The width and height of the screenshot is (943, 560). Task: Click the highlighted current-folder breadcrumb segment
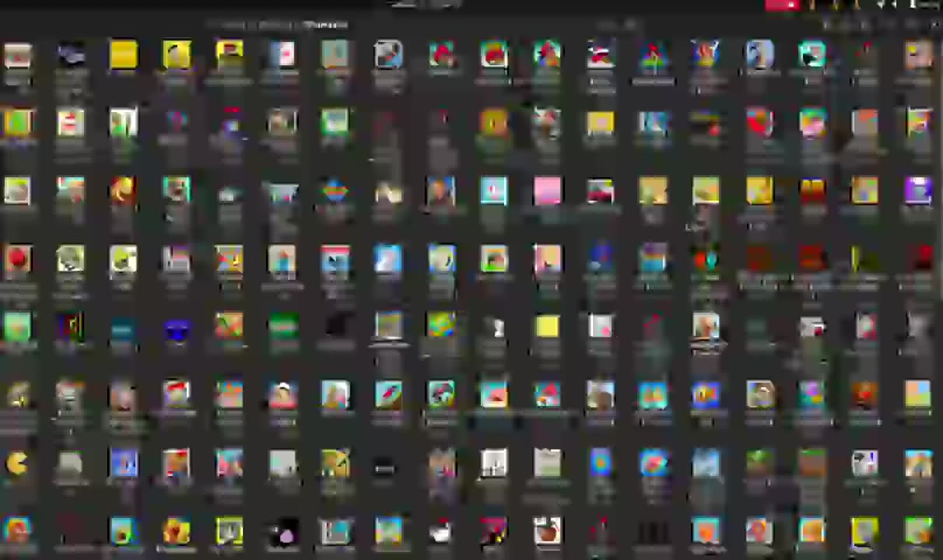click(x=325, y=25)
